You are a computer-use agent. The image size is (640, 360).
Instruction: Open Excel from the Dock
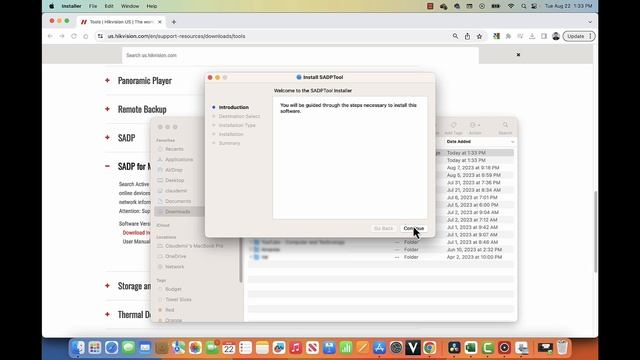pyautogui.click(x=471, y=348)
